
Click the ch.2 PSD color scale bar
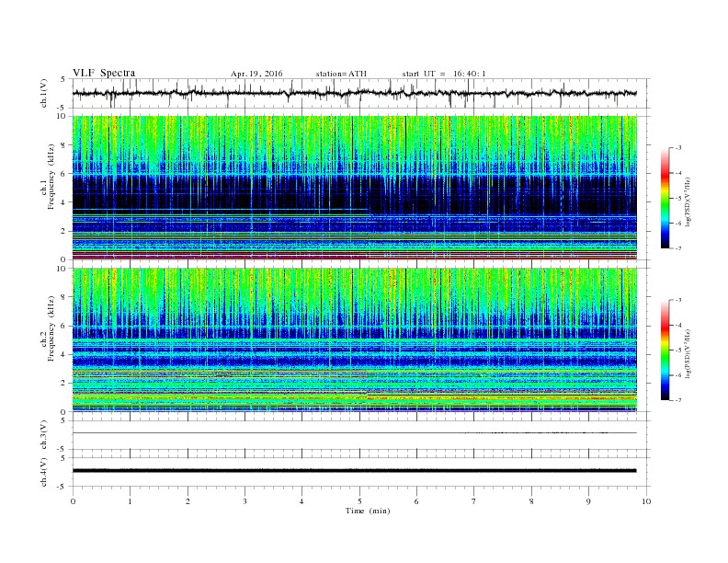[665, 350]
